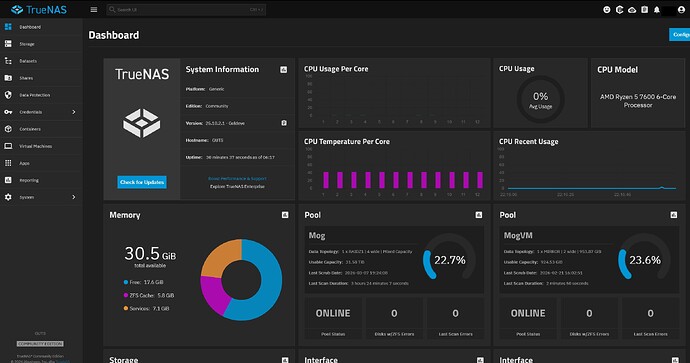The height and width of the screenshot is (363, 690).
Task: Open the Storage widget reports icon
Action: [285, 360]
